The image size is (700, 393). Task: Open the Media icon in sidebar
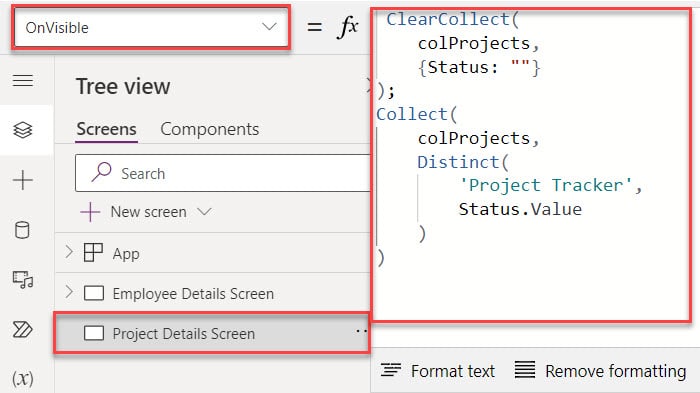point(23,280)
